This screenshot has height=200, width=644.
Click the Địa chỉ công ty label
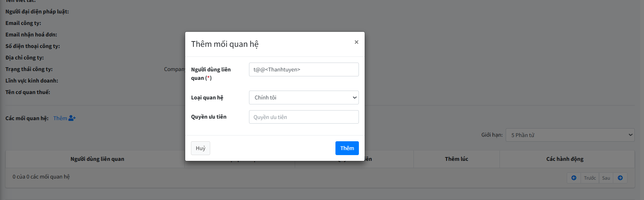(25, 58)
